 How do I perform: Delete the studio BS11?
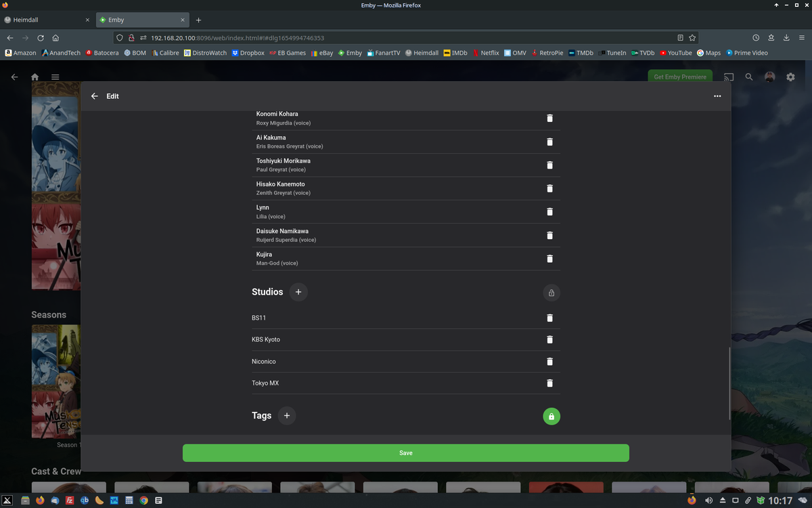pos(549,318)
